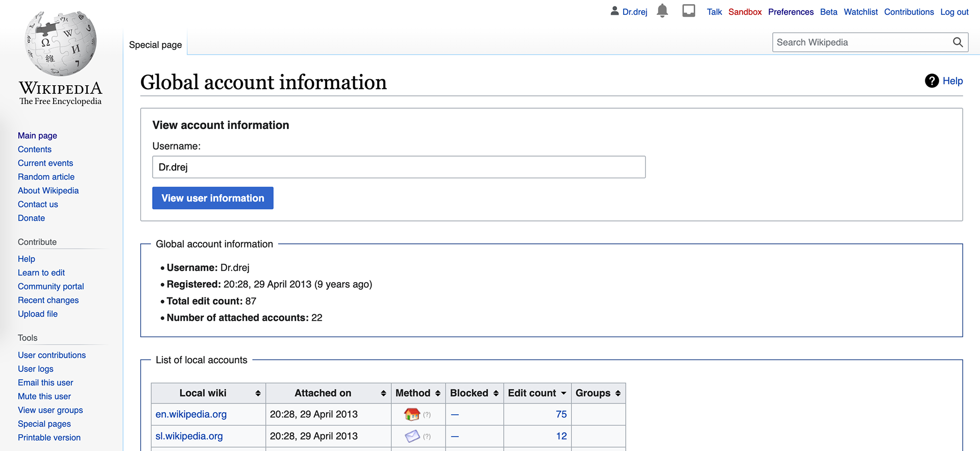Open Mute this user link
Image resolution: width=980 pixels, height=451 pixels.
point(44,396)
